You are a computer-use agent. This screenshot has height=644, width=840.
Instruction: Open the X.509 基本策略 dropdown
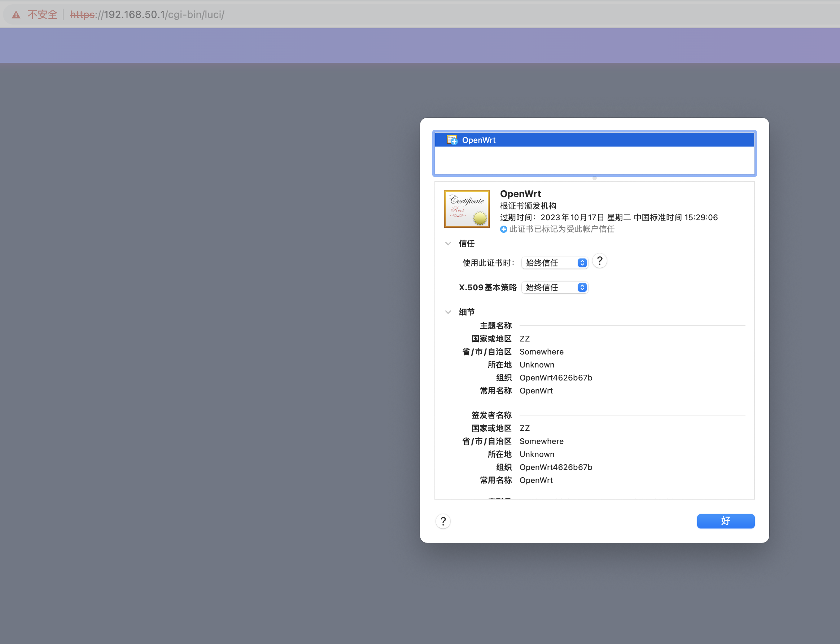pos(548,287)
